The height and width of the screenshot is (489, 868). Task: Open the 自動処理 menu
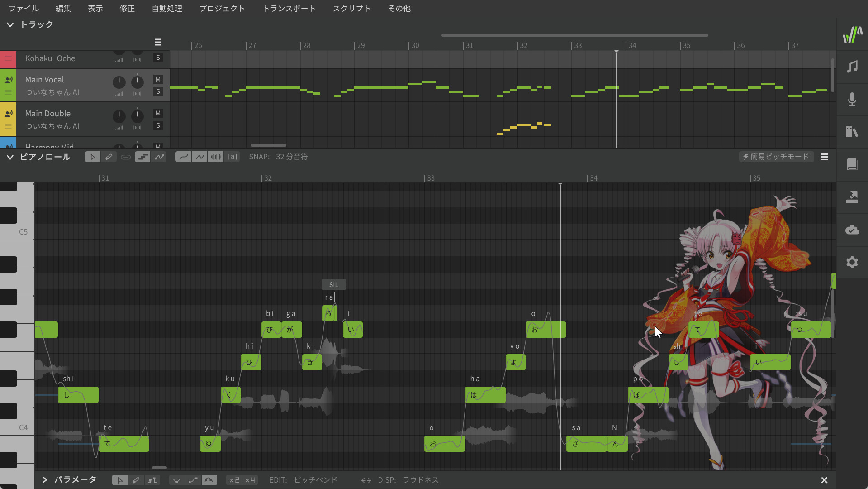point(167,8)
